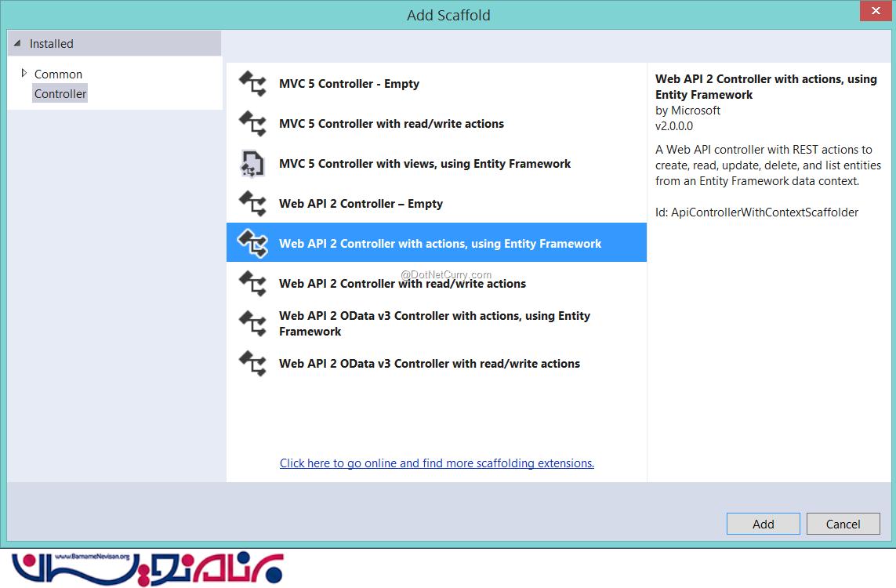Choose Web API 2 Controller with read/write actions
896x588 pixels.
[437, 284]
